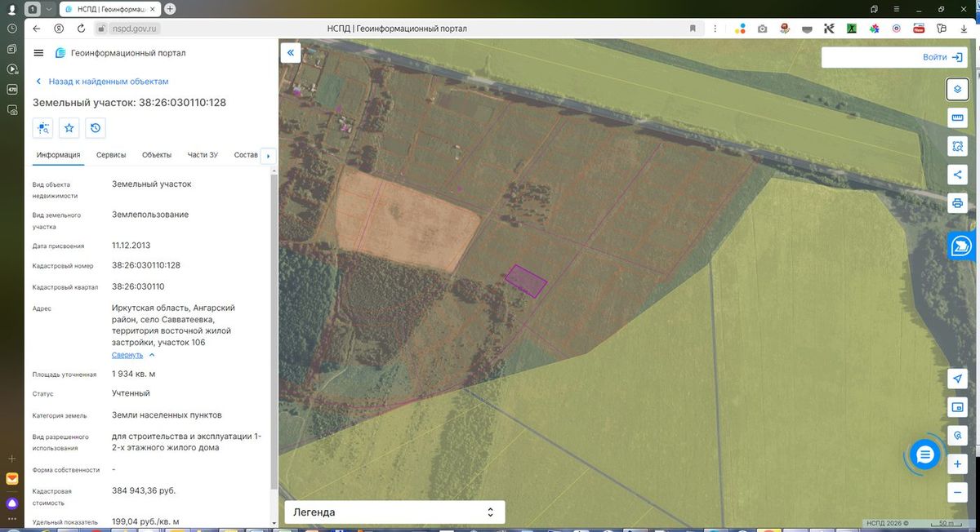Click the highlighted magenta parcel on the map
The height and width of the screenshot is (532, 980).
pos(526,281)
